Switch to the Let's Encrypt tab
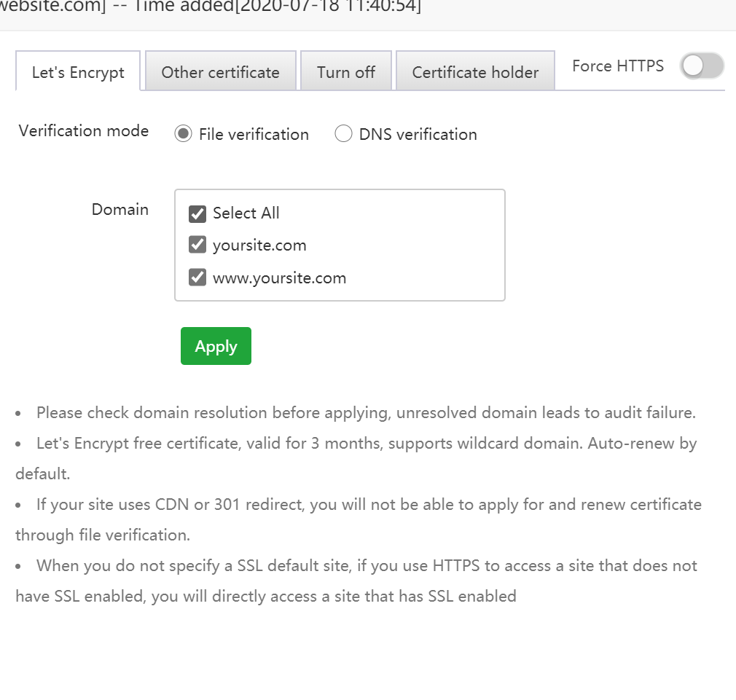Screen dimensions: 736x700 point(78,72)
